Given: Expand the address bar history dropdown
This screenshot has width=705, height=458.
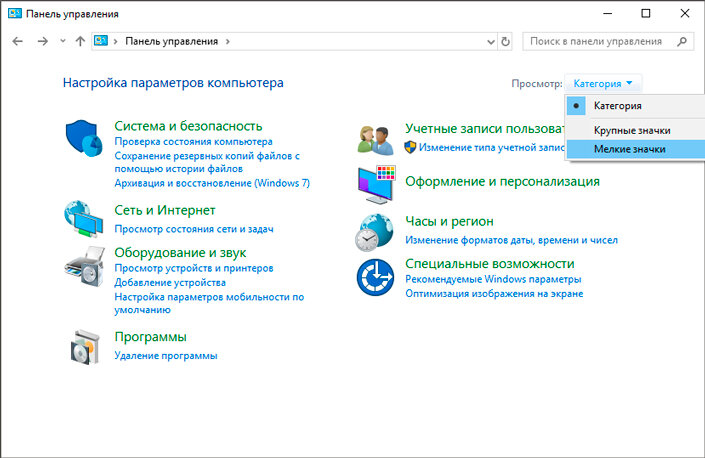Looking at the screenshot, I should click(x=491, y=42).
